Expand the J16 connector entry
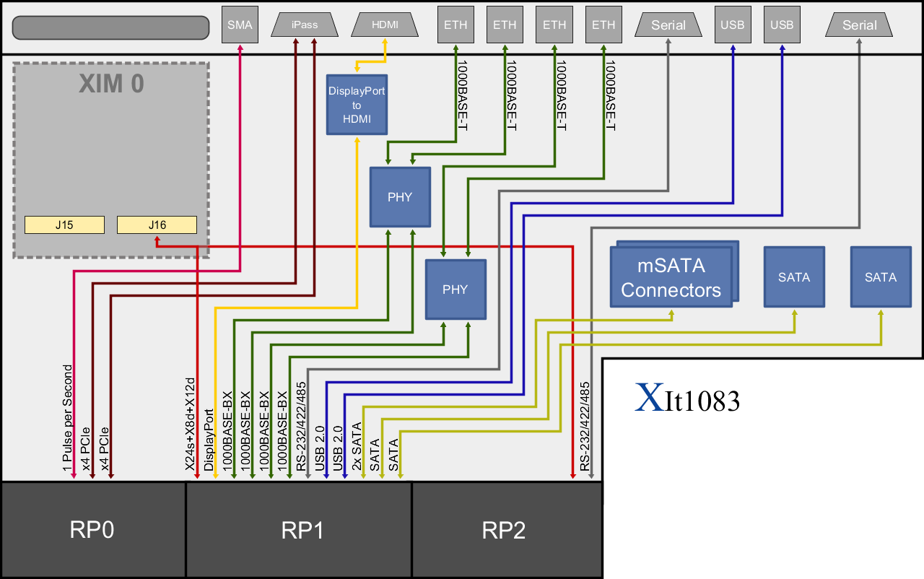This screenshot has width=924, height=579. click(x=157, y=225)
